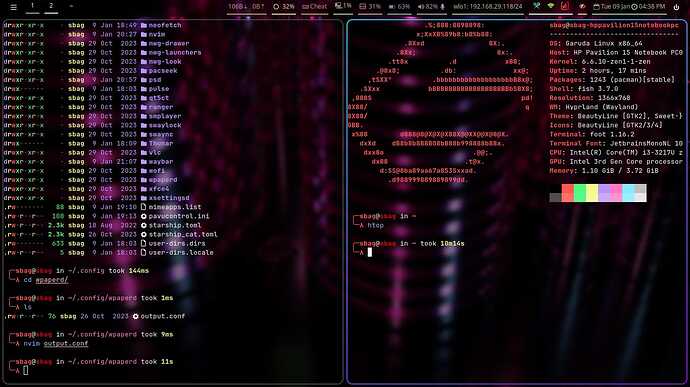Click the Shell: fish 3.7.0 line
The image size is (690, 387).
(x=584, y=89)
